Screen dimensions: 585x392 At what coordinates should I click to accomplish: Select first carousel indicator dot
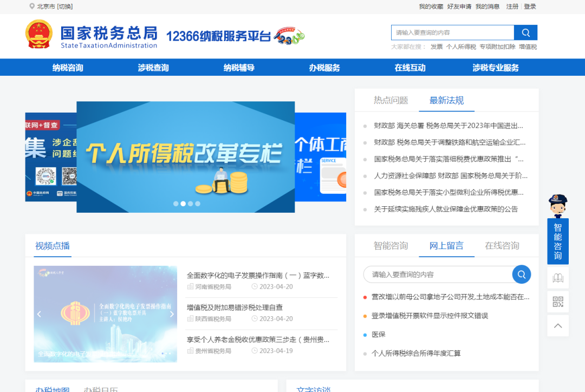coord(175,204)
